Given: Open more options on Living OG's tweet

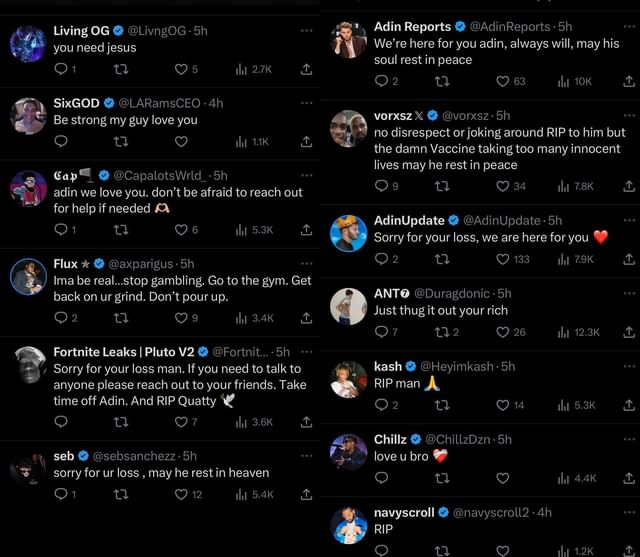Looking at the screenshot, I should tap(306, 30).
